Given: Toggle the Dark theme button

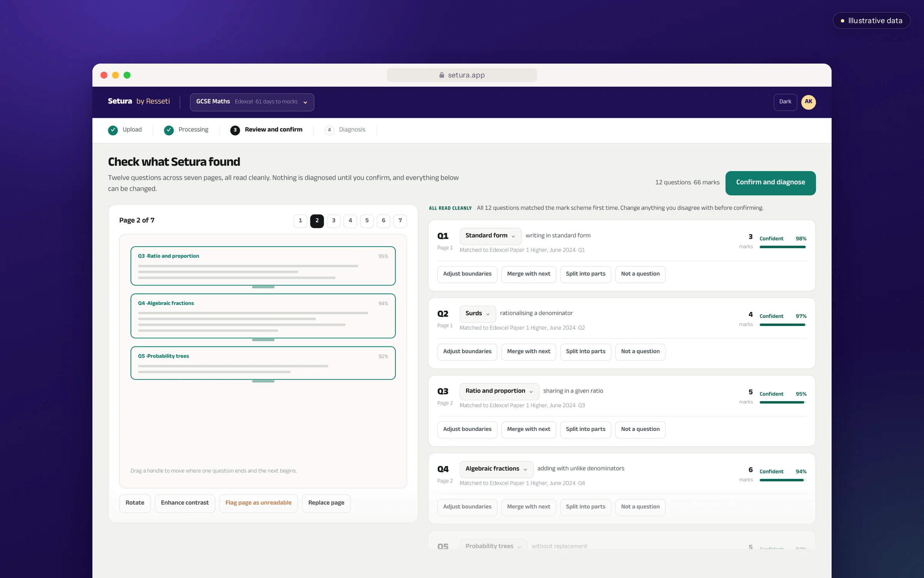Looking at the screenshot, I should (x=785, y=102).
